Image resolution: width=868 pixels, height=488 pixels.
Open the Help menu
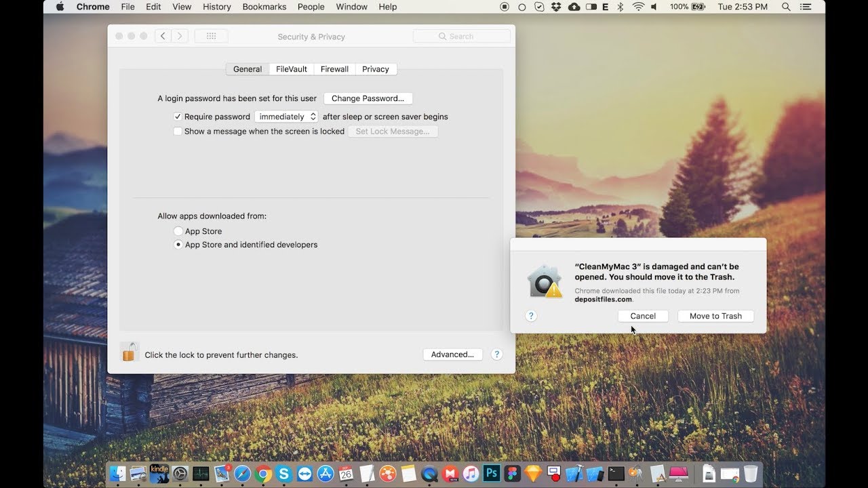point(388,7)
